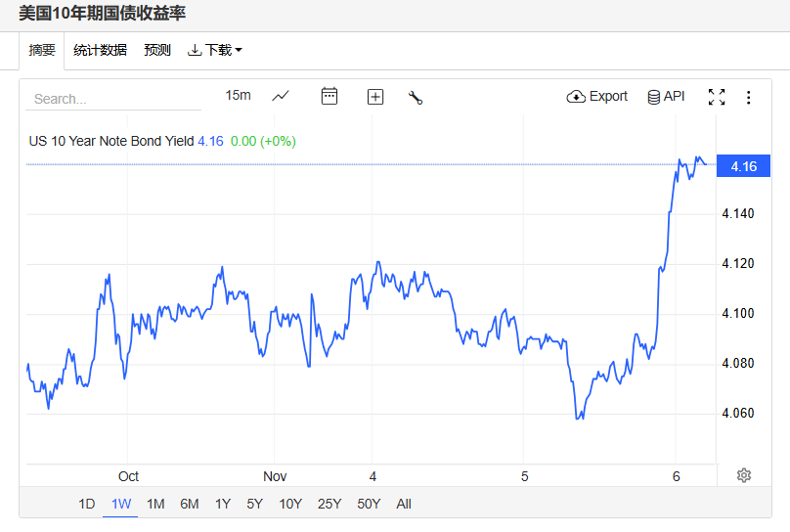Open the chart settings gear icon
This screenshot has width=790, height=532.
[744, 475]
